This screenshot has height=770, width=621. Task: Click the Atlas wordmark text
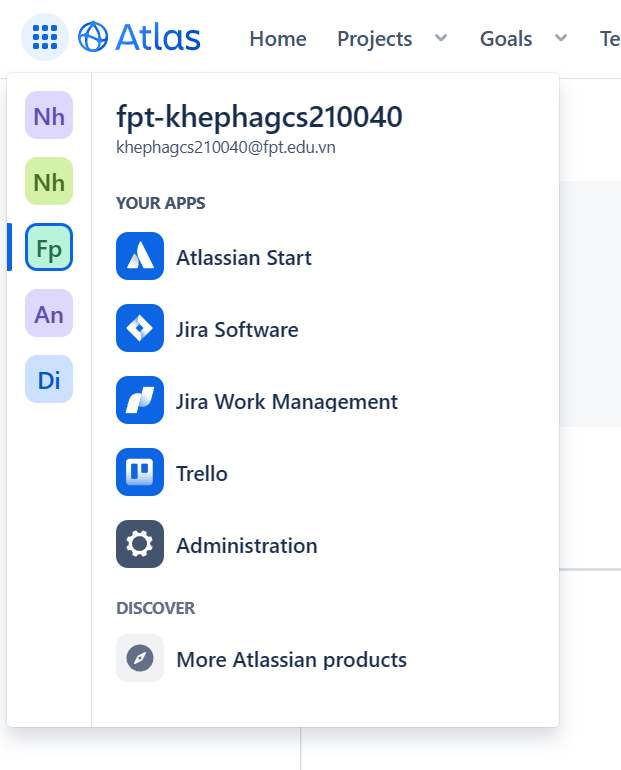[158, 37]
